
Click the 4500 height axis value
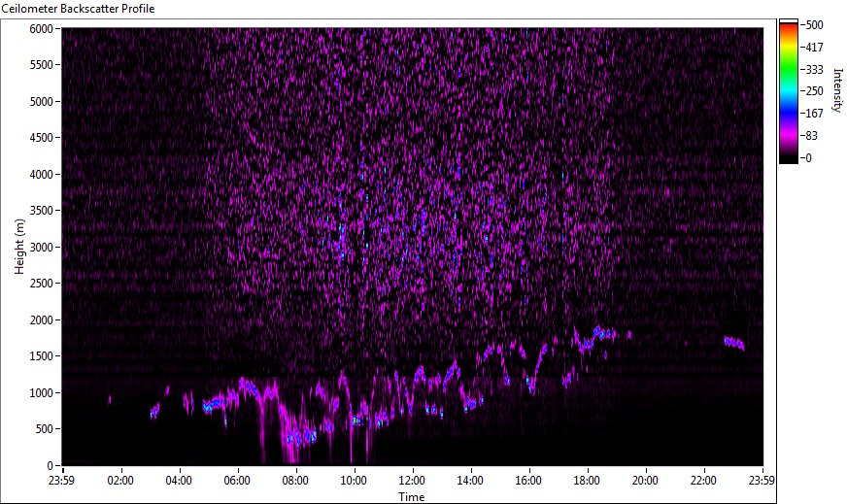point(41,138)
